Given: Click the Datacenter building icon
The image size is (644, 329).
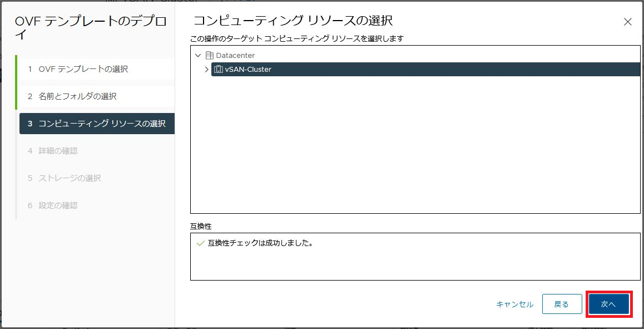Looking at the screenshot, I should (209, 55).
